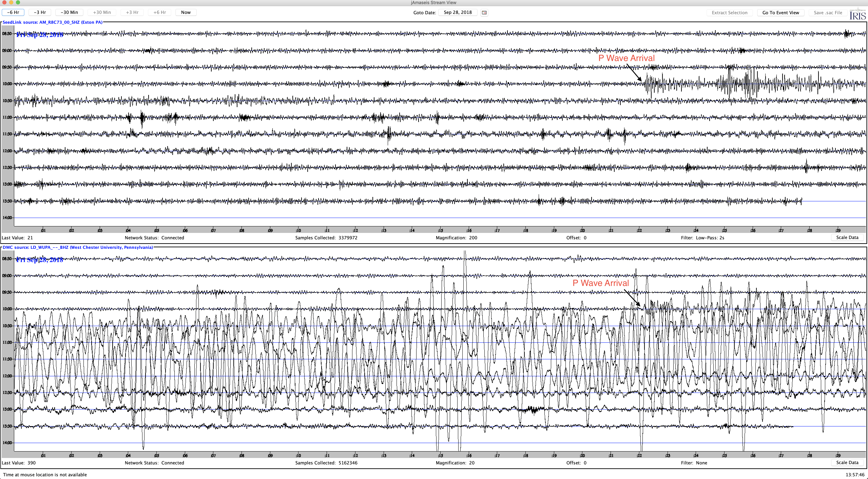
Task: Jump to current time with Now button
Action: click(186, 13)
